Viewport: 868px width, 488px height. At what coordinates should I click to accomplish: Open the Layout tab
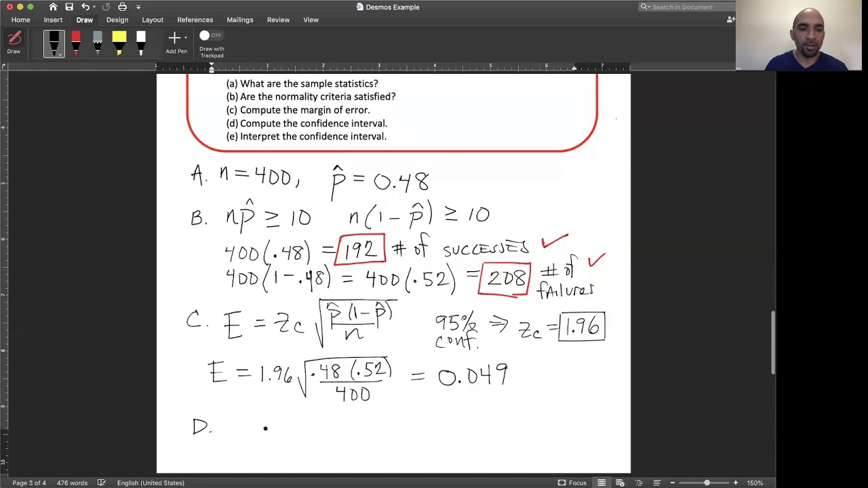click(x=153, y=20)
